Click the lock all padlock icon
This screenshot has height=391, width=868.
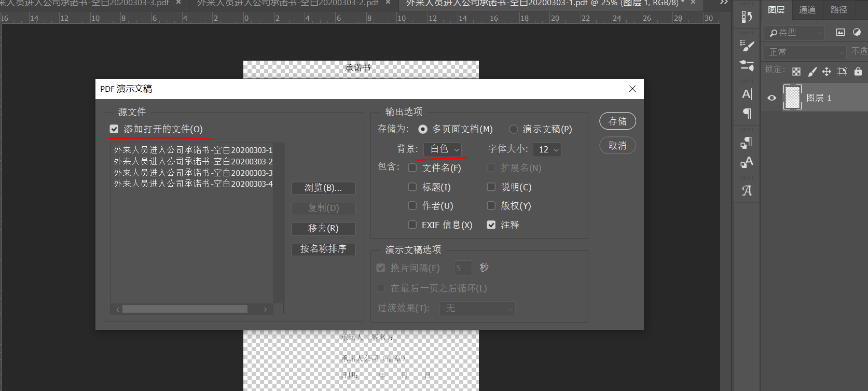coord(858,72)
